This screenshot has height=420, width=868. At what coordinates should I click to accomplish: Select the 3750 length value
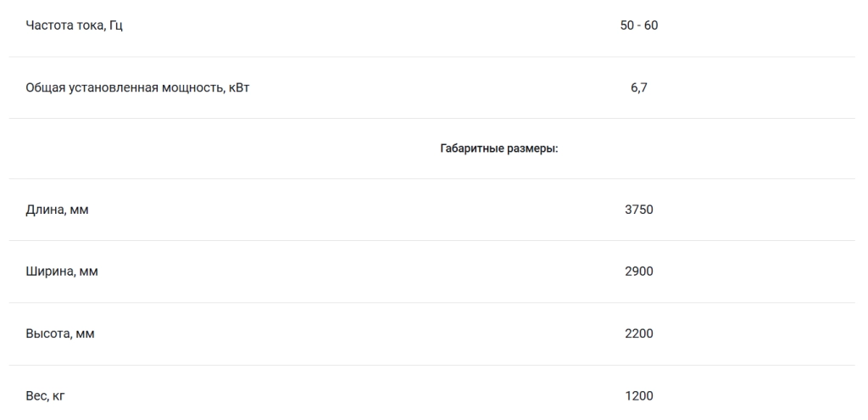click(x=639, y=210)
